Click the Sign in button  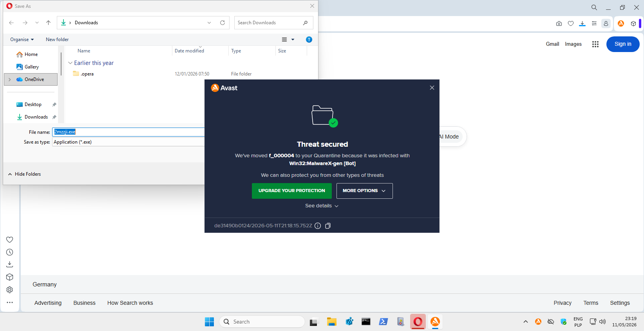(x=623, y=44)
